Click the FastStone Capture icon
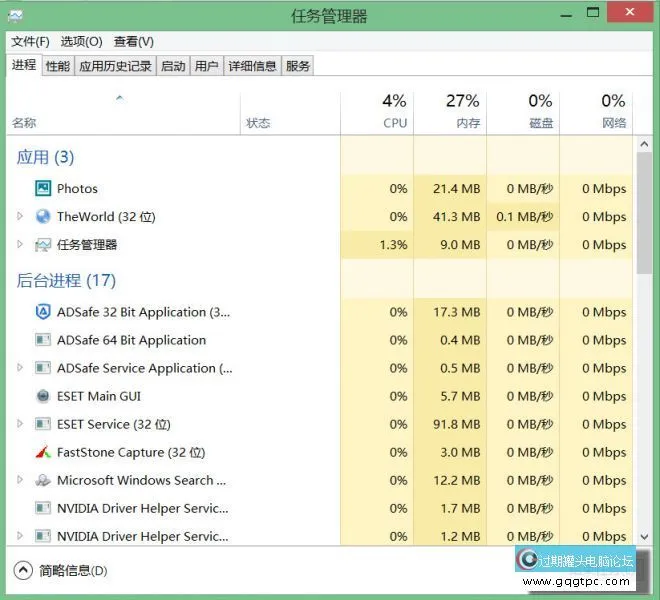Screen dimensions: 660x600 (x=43, y=452)
